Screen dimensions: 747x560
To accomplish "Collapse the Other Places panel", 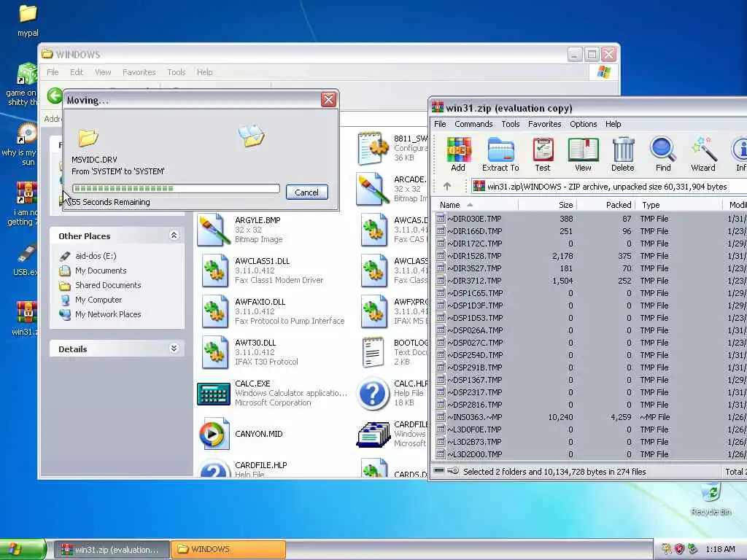I will [174, 236].
